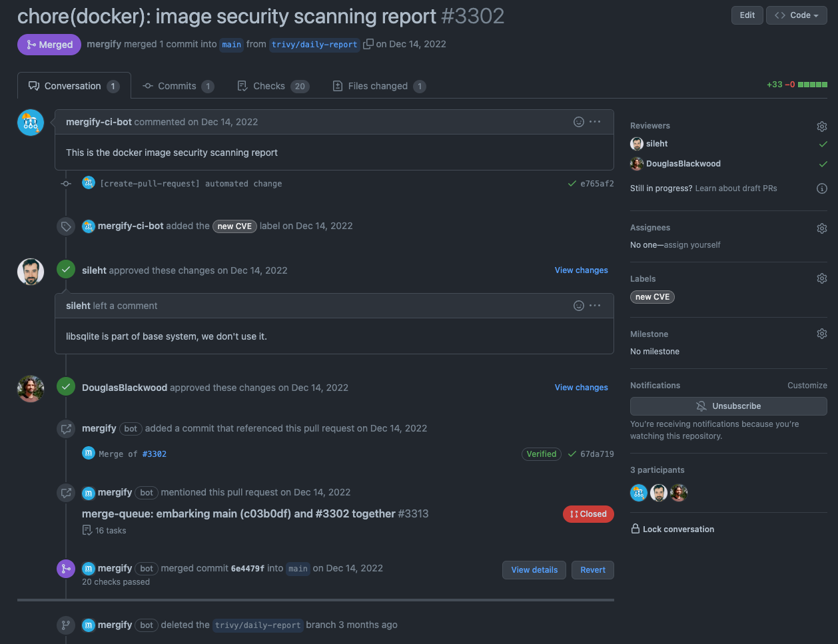Image resolution: width=838 pixels, height=644 pixels.
Task: Click deleted trivy/daily-report branch label
Action: tap(258, 625)
